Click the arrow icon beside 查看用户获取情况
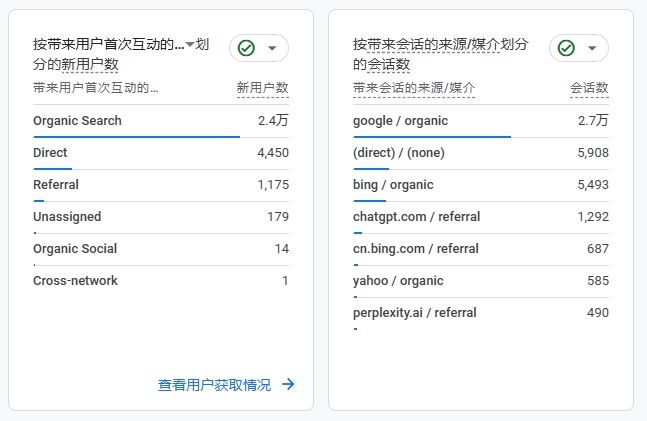This screenshot has width=647, height=421. click(x=288, y=384)
